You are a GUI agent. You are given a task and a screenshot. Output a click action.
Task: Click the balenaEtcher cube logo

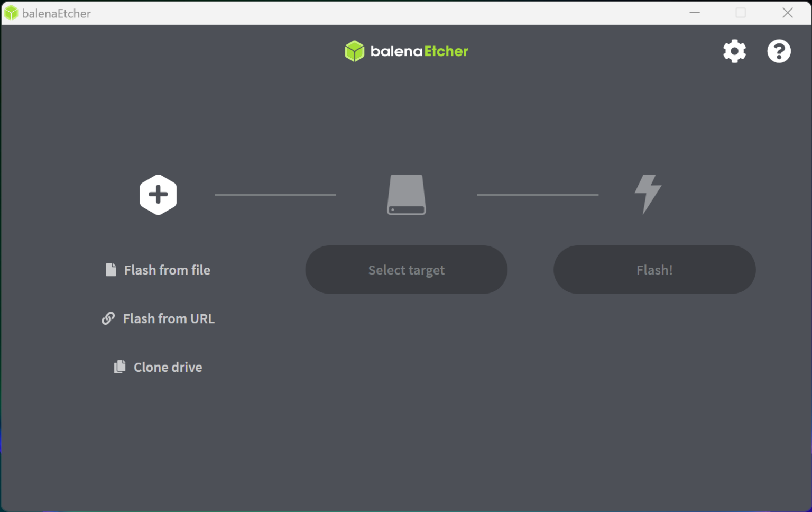[354, 51]
